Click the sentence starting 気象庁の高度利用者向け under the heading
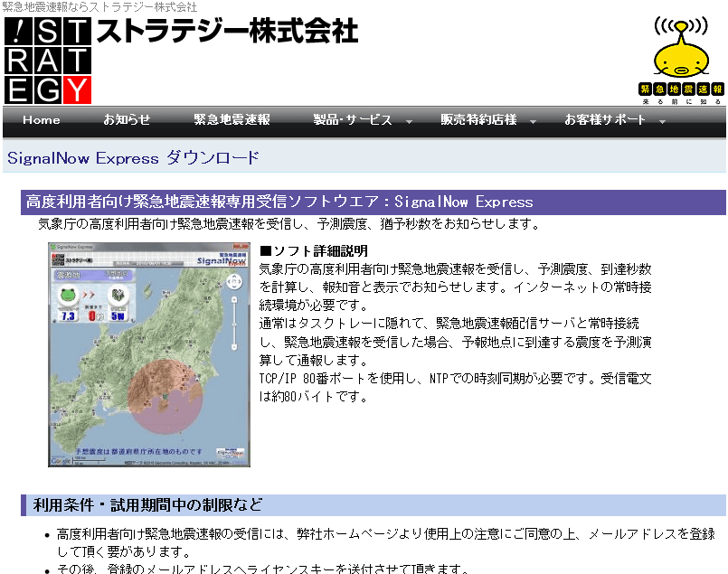Image resolution: width=728 pixels, height=574 pixels. point(289,224)
